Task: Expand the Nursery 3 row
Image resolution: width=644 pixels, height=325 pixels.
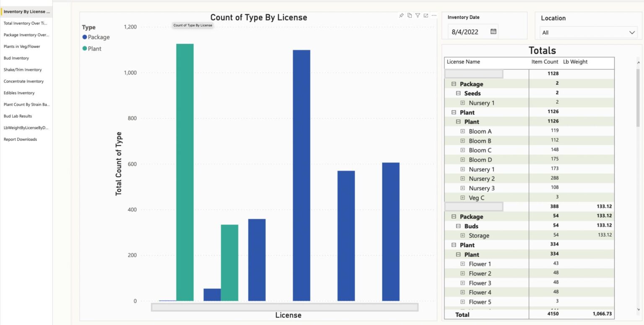Action: point(462,188)
